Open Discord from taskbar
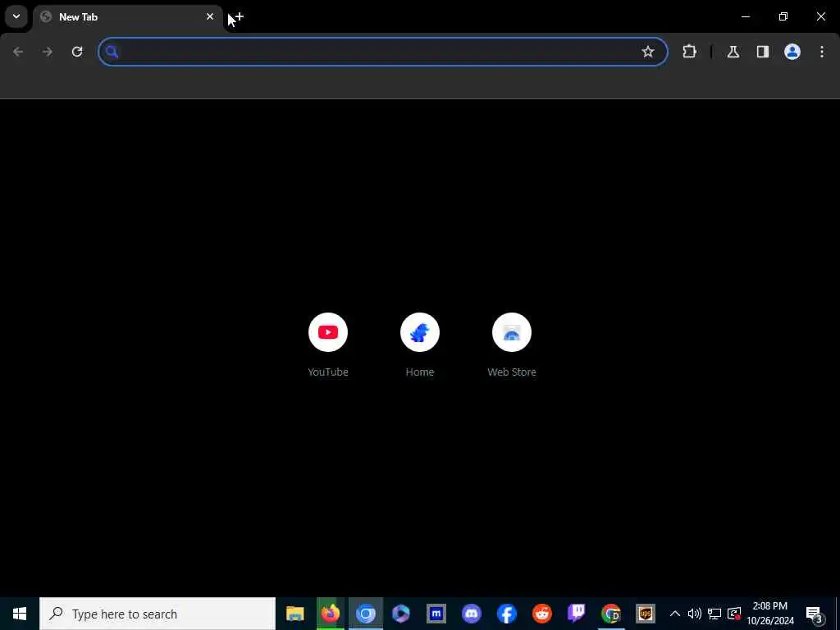The image size is (840, 630). 472,614
